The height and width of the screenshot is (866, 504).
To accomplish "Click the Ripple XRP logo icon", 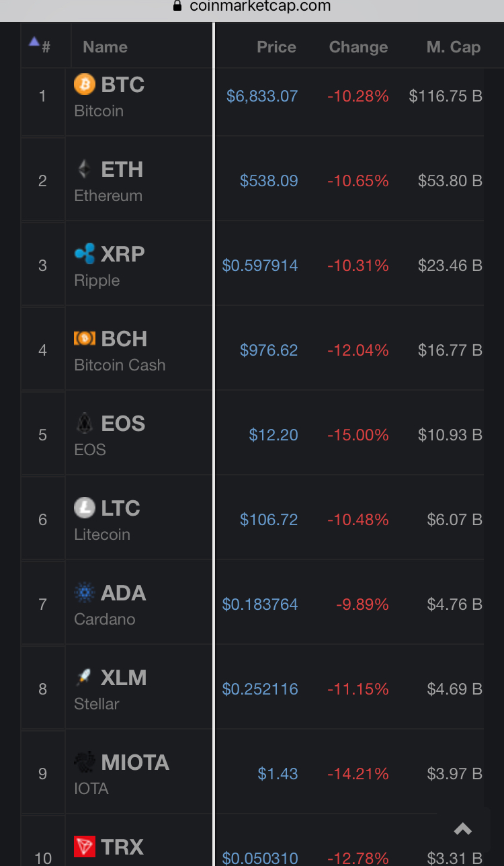I will point(85,253).
